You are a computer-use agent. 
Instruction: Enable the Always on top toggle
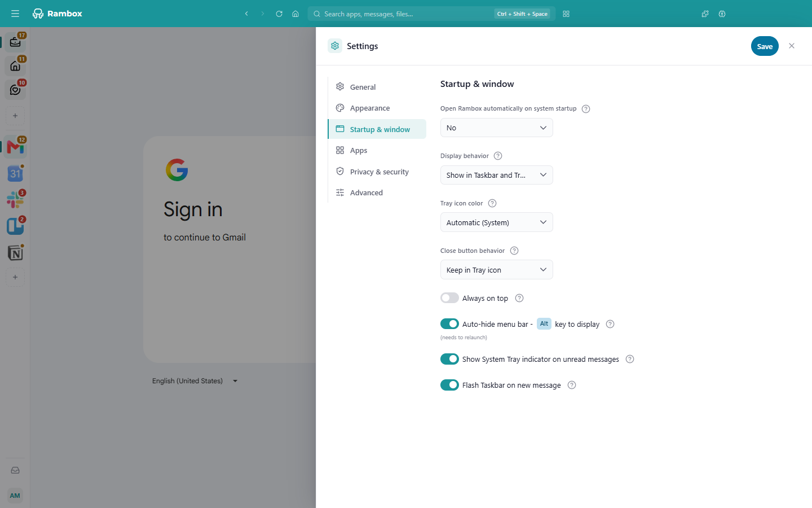coord(449,298)
